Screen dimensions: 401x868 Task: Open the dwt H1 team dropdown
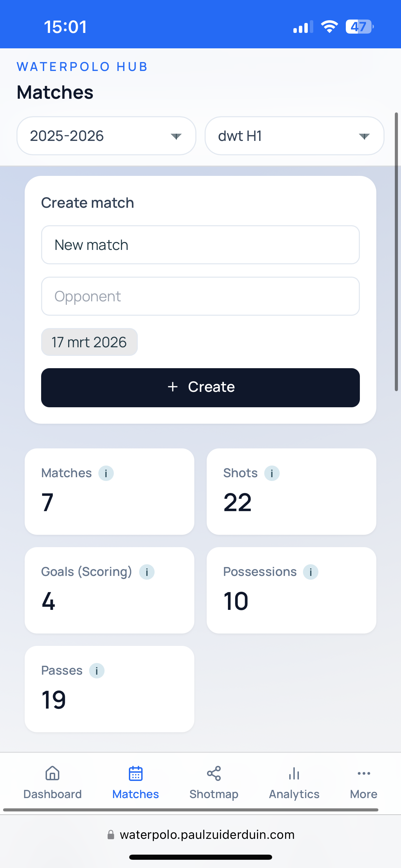click(x=294, y=136)
